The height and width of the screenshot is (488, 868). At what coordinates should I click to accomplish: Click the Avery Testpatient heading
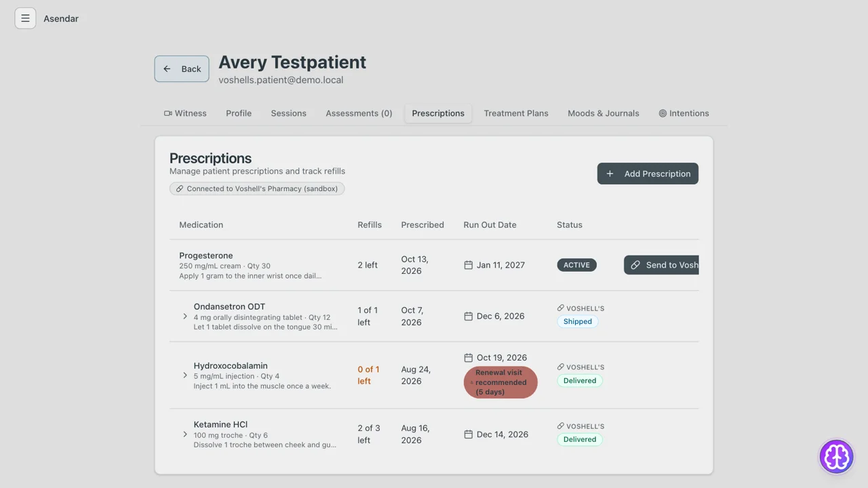(292, 62)
